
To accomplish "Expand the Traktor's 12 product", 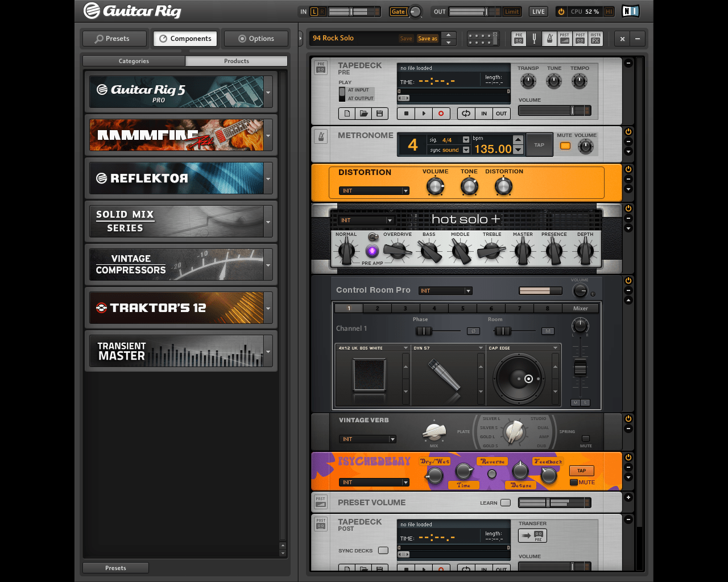I will [x=268, y=308].
